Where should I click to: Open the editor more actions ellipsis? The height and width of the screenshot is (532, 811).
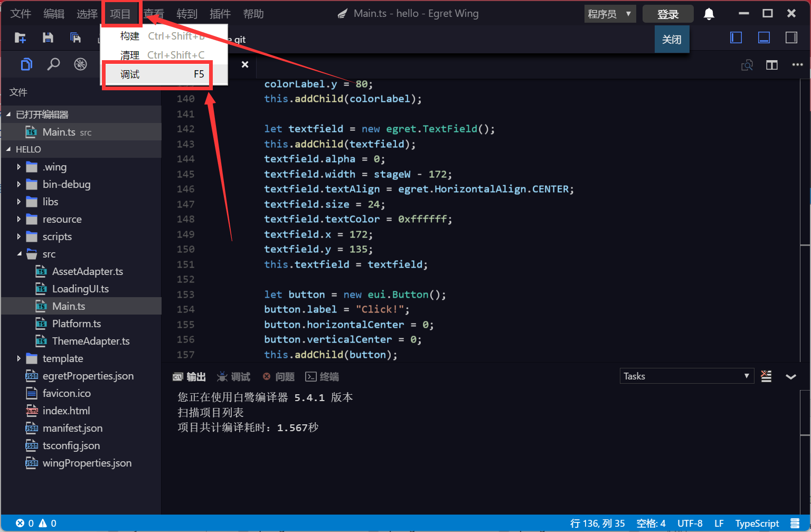click(x=797, y=65)
